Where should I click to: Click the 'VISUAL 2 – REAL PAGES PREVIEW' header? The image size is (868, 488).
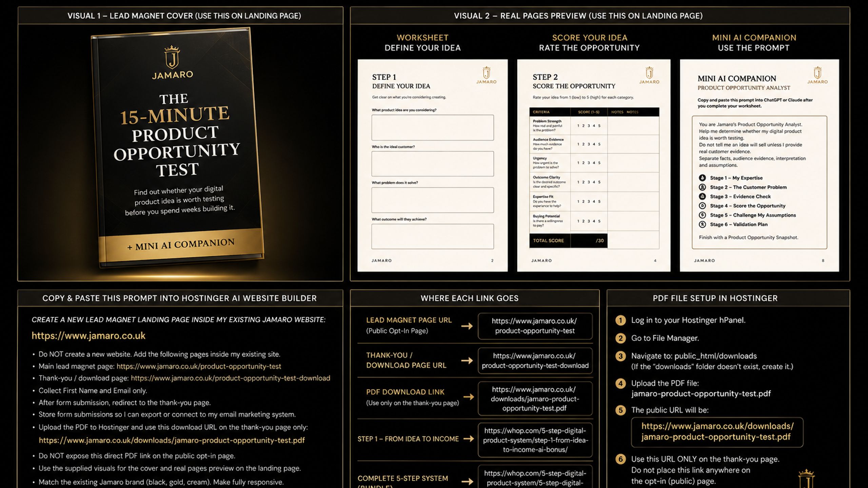[578, 16]
